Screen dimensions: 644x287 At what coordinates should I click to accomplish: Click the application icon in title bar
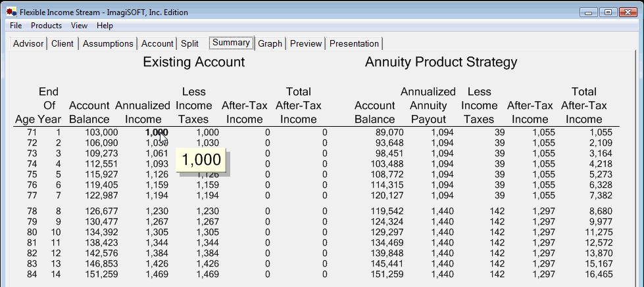pyautogui.click(x=12, y=12)
